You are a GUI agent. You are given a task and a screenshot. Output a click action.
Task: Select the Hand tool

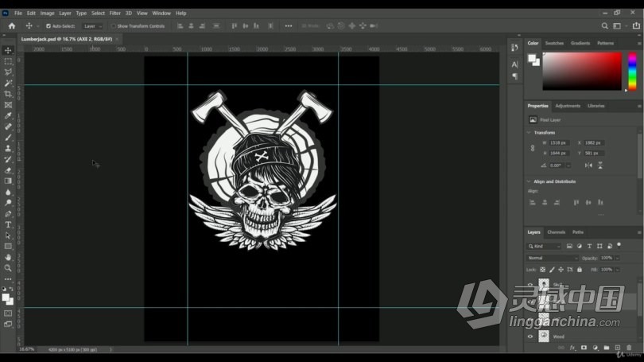[8, 257]
